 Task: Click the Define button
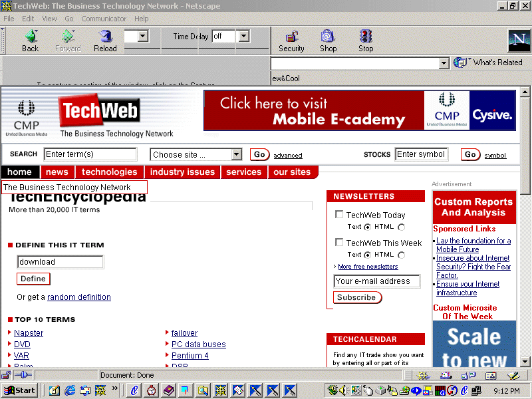tap(33, 279)
